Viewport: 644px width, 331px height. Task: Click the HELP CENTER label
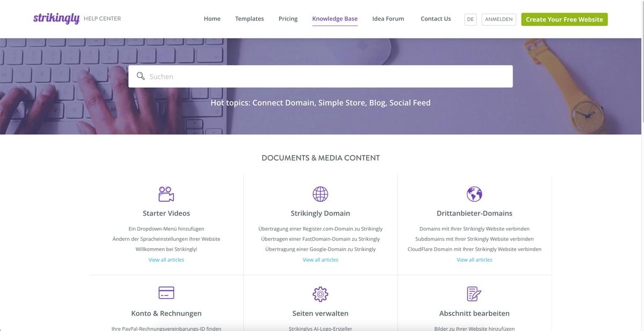click(103, 19)
